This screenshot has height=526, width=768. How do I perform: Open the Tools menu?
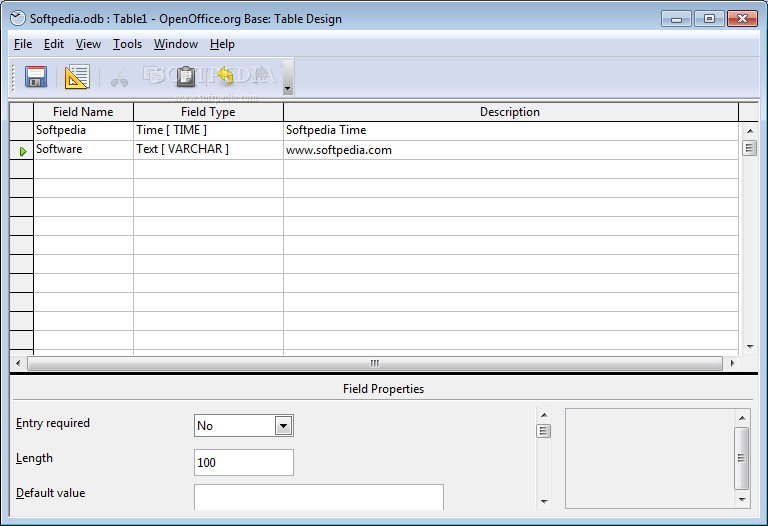[127, 44]
